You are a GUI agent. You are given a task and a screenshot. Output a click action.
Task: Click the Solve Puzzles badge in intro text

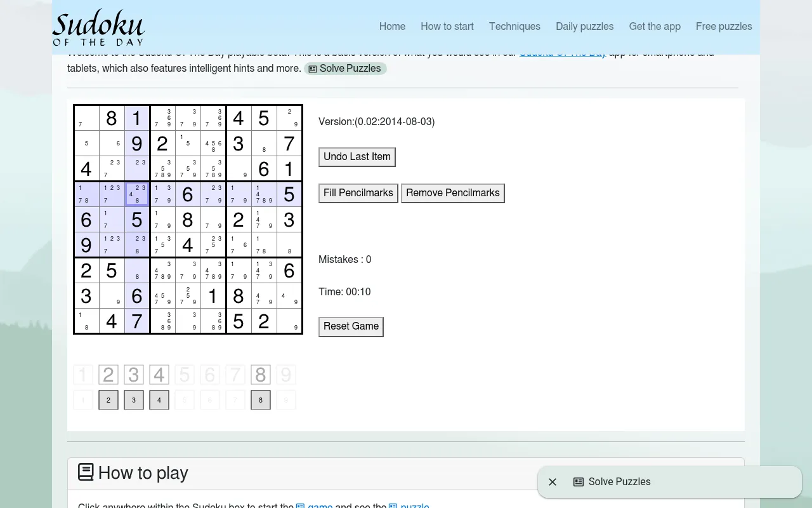point(345,69)
